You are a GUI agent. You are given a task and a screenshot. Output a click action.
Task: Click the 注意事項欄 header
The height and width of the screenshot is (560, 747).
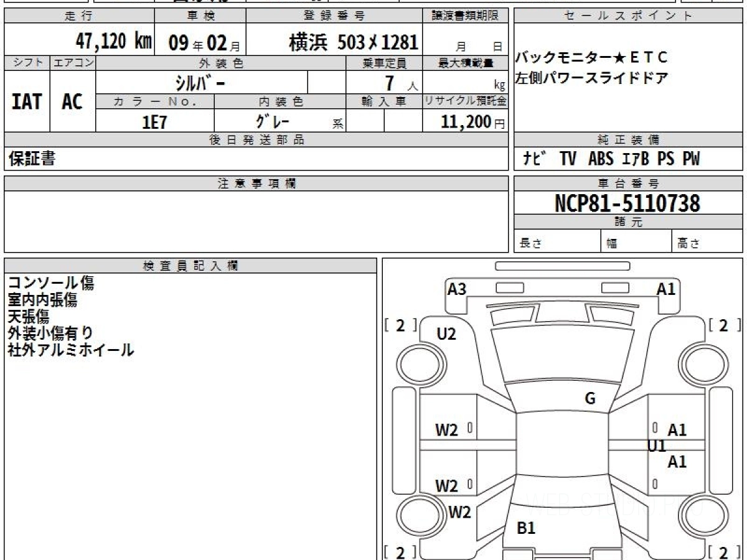point(256,184)
